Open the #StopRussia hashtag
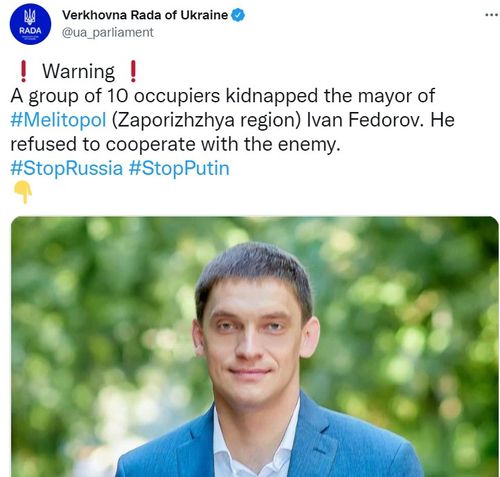This screenshot has width=500, height=477. click(66, 168)
